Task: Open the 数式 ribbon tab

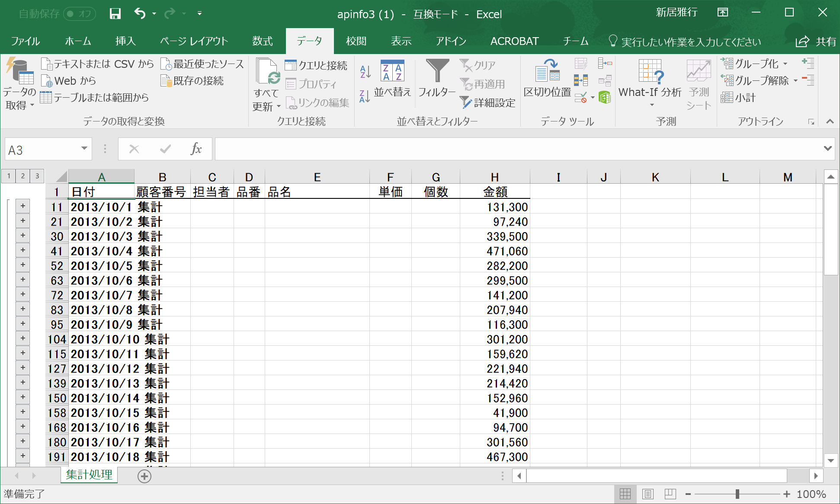Action: [x=262, y=41]
